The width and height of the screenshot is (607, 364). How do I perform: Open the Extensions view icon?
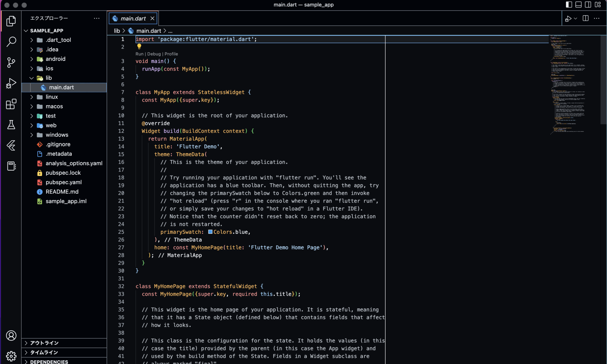(11, 104)
